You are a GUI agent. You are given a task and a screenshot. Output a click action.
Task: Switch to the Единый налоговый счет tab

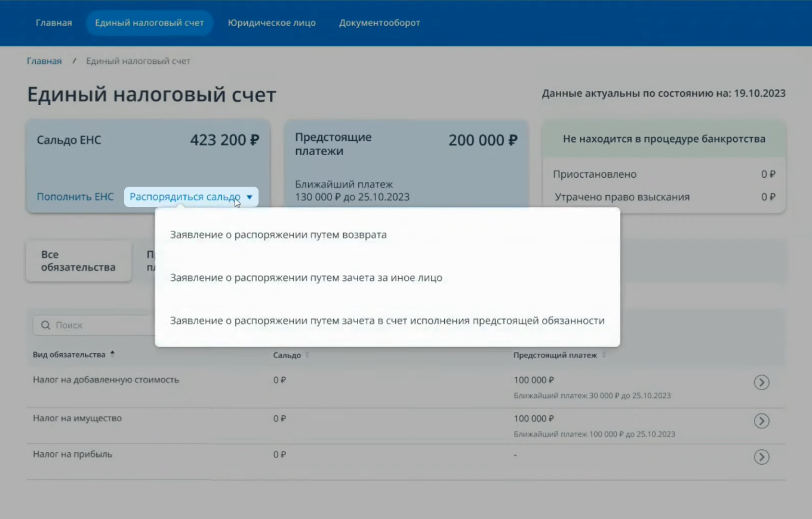coord(149,23)
